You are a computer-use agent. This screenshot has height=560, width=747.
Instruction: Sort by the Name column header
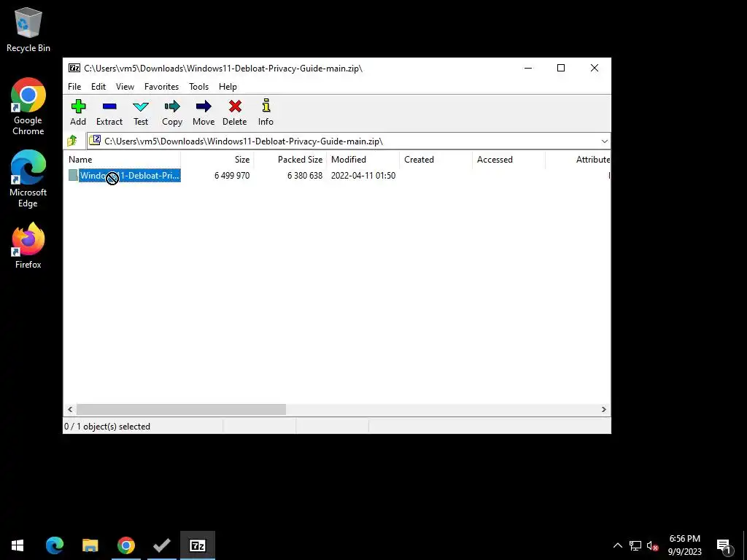pyautogui.click(x=122, y=160)
